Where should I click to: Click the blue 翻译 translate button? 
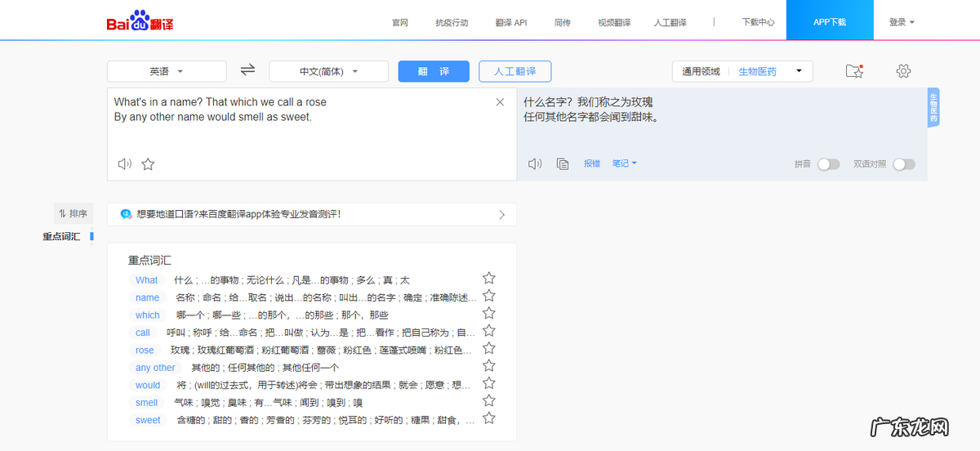coord(434,71)
